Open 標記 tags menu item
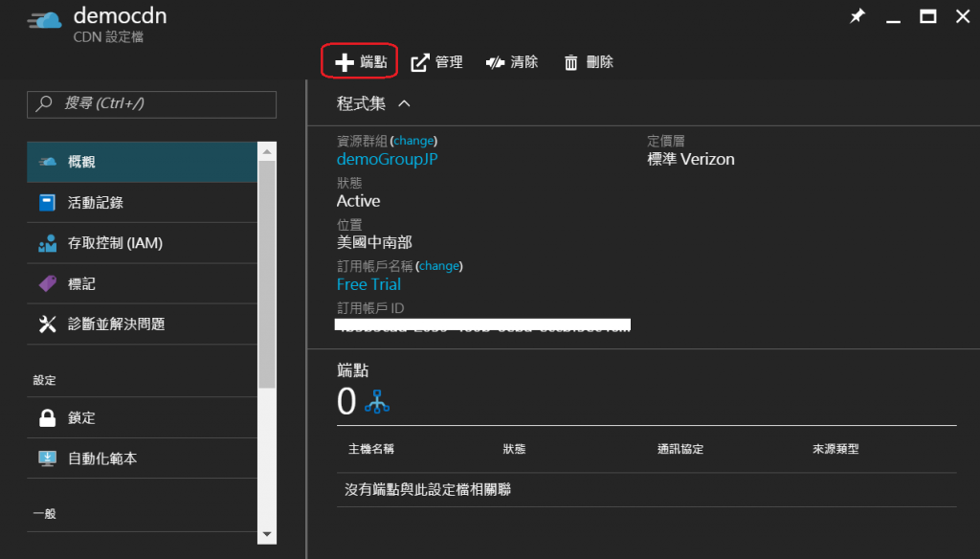This screenshot has width=980, height=559. 142,284
